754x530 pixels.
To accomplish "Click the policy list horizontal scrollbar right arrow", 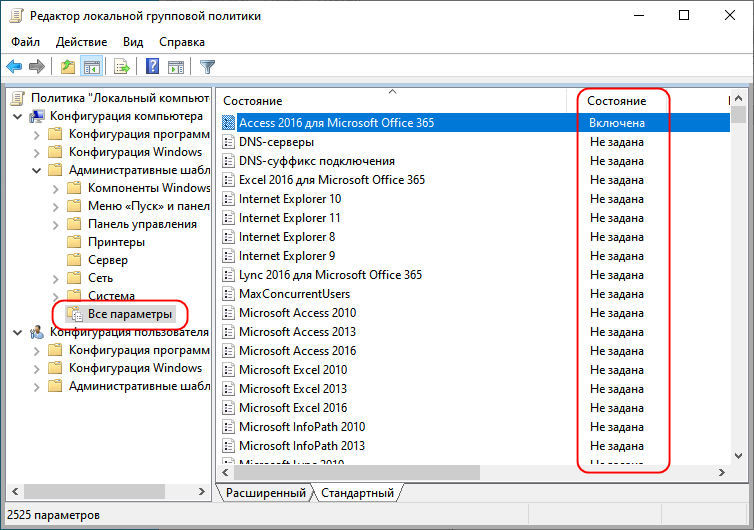I will [x=722, y=473].
